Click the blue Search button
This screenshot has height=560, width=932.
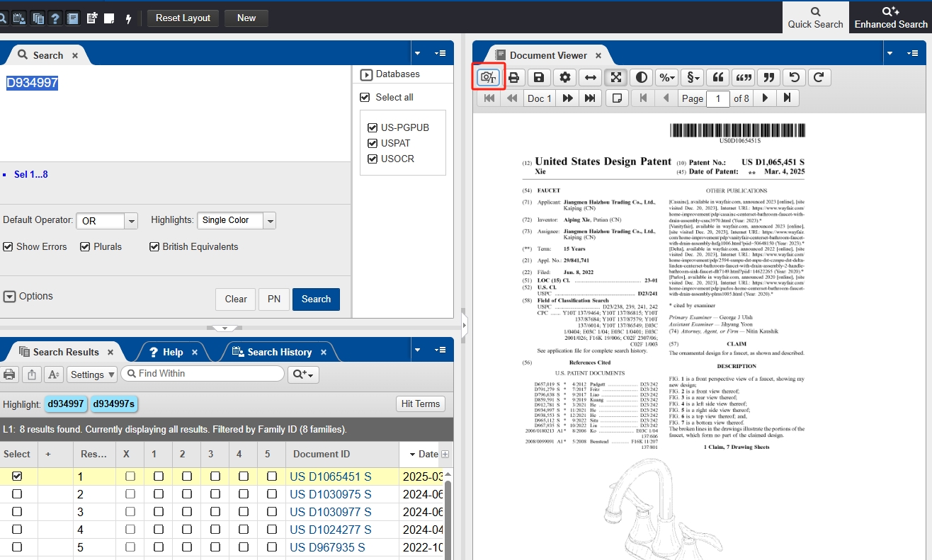(316, 299)
